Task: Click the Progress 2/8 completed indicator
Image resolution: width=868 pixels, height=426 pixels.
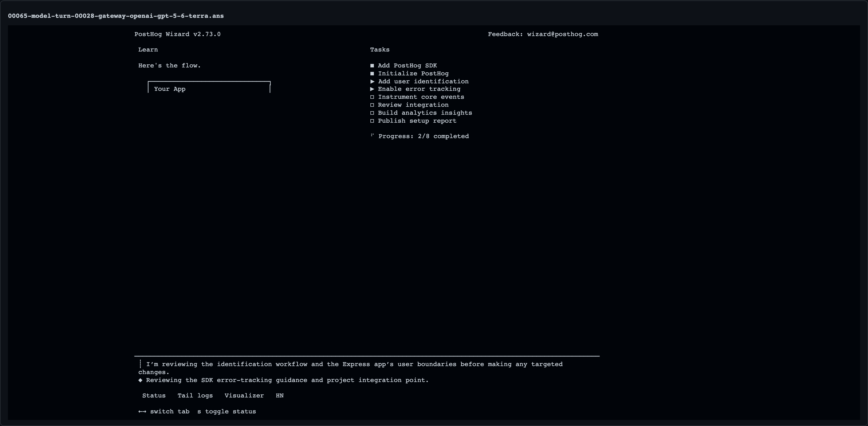Action: 423,136
